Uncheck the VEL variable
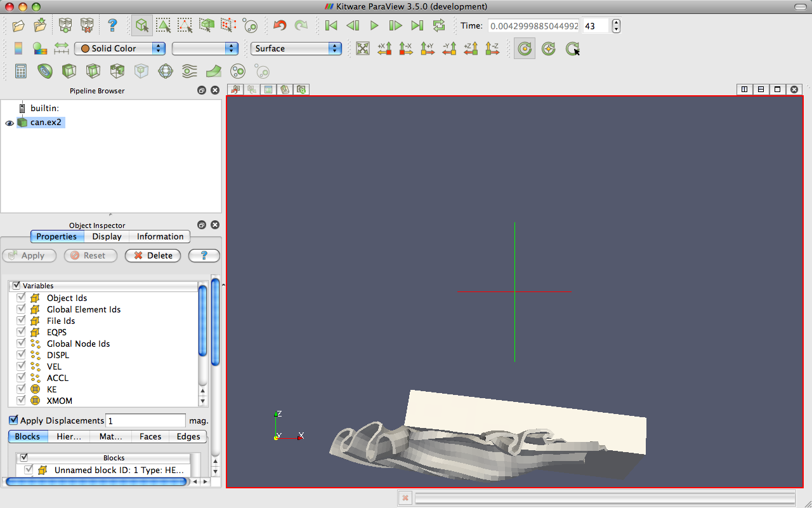 [21, 366]
